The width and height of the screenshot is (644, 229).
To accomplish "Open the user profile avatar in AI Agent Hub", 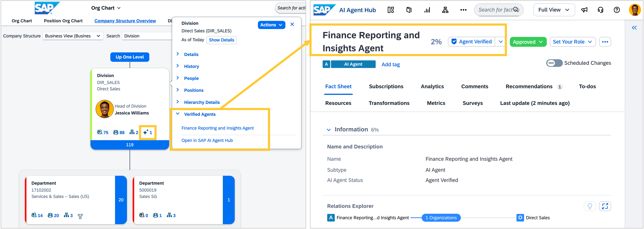I will (634, 10).
